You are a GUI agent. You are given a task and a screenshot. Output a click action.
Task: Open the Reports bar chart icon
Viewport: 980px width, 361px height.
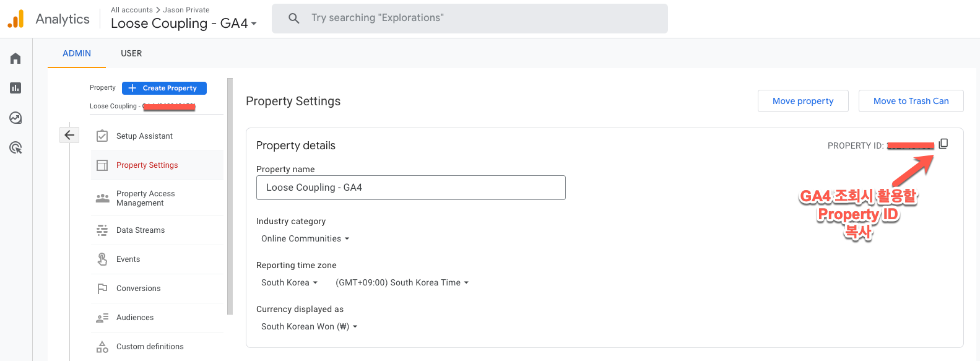(x=15, y=88)
